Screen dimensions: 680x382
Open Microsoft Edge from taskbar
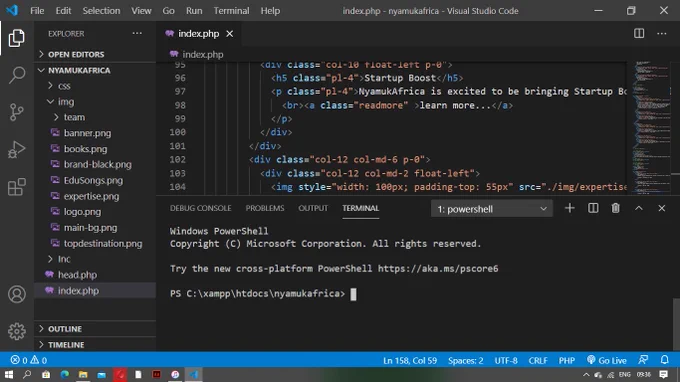click(65, 375)
